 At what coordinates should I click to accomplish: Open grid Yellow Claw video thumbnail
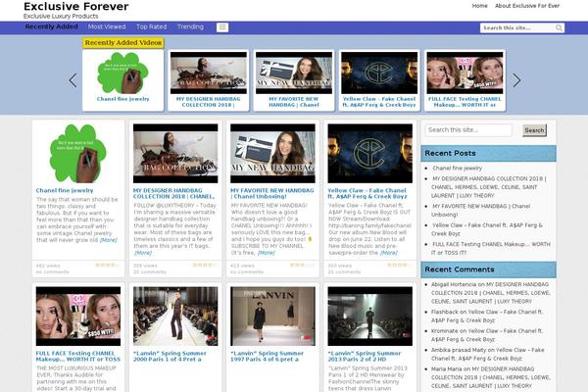point(370,154)
